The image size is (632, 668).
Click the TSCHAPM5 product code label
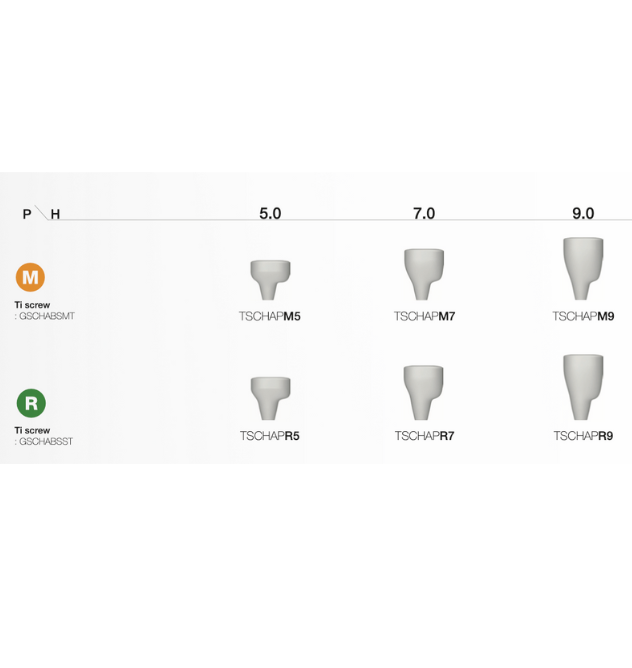(270, 317)
